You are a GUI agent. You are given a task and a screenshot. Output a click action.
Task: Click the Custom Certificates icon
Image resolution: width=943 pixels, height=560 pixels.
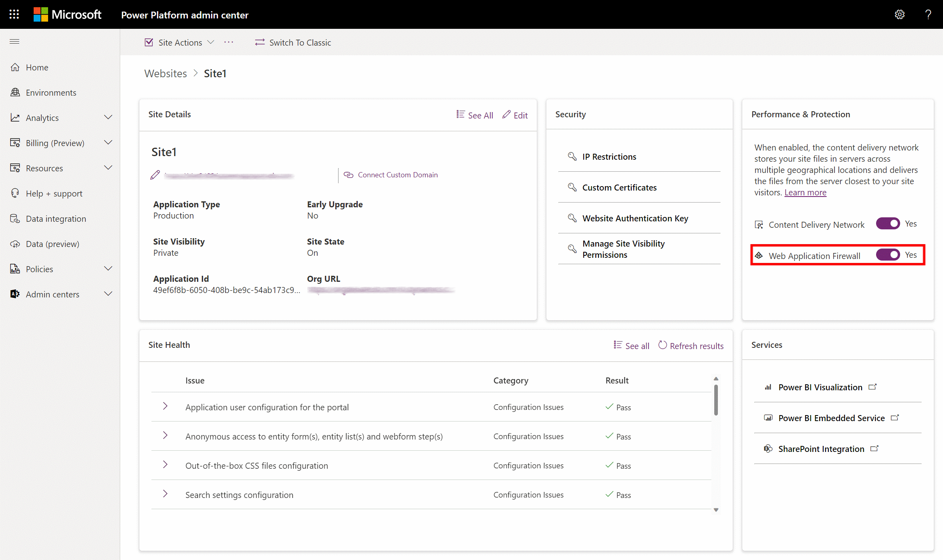click(x=572, y=187)
